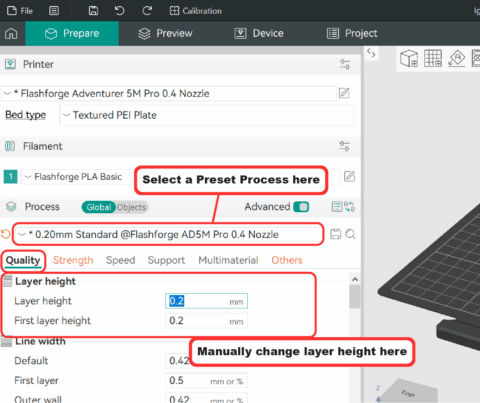Open the 0.20mm Standard process preset dropdown
The width and height of the screenshot is (480, 403).
(169, 234)
